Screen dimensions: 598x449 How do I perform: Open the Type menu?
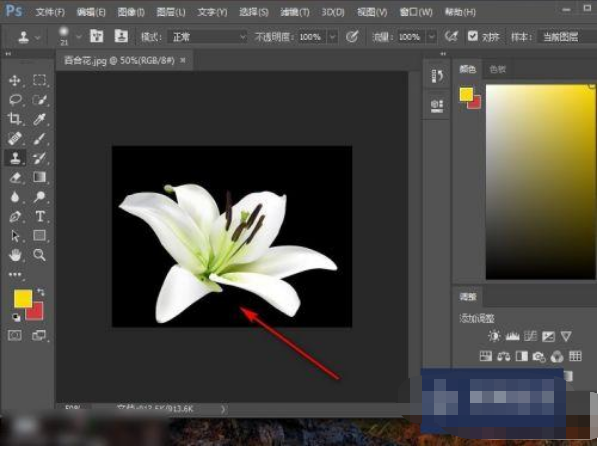212,12
